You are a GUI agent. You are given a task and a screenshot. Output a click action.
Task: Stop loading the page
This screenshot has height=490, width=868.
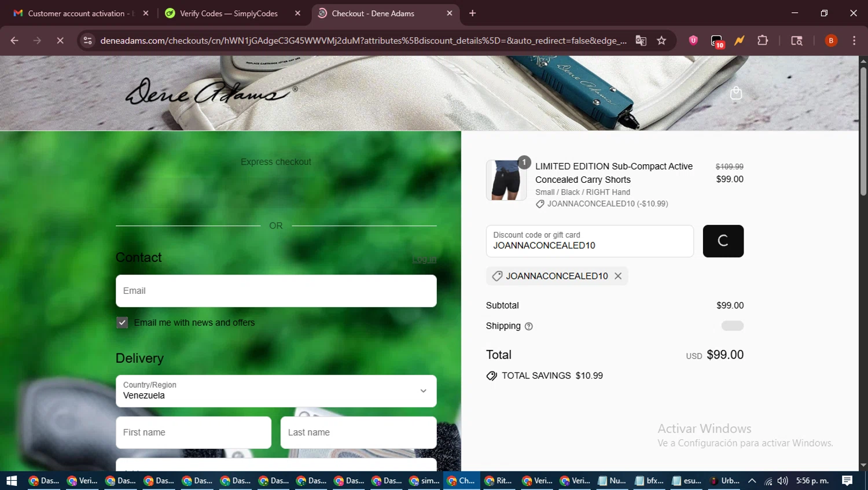60,40
